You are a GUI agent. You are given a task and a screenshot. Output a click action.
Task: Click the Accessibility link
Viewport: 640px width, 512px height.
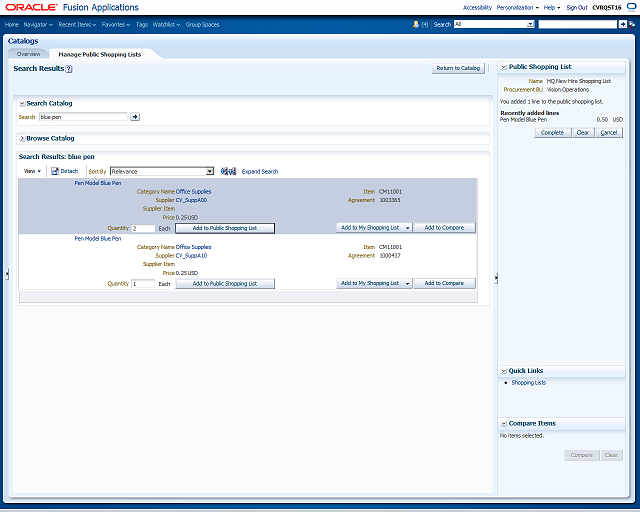[477, 7]
